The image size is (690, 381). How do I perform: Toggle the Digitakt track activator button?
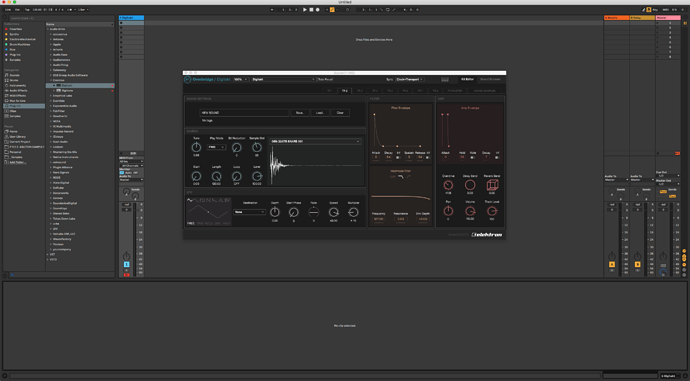click(126, 264)
